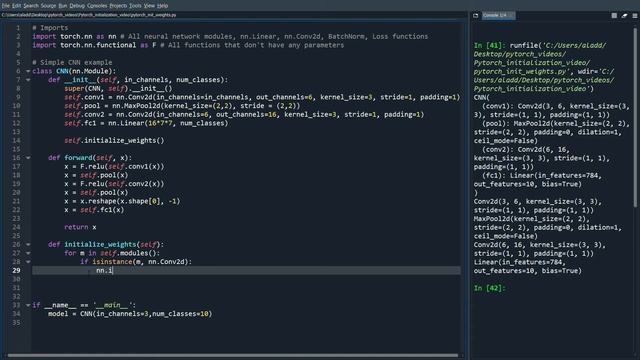Click the browse tabs icon left of Console tab
The width and height of the screenshot is (640, 360).
coord(476,16)
